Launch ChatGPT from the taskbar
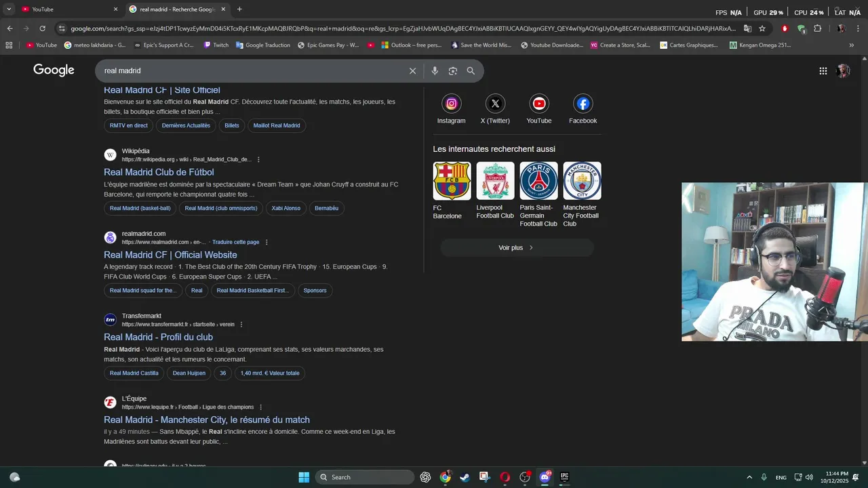 click(x=425, y=477)
